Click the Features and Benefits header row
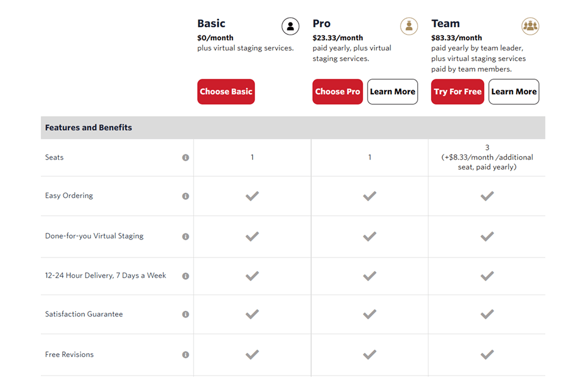Image resolution: width=574 pixels, height=392 pixels. 293,128
